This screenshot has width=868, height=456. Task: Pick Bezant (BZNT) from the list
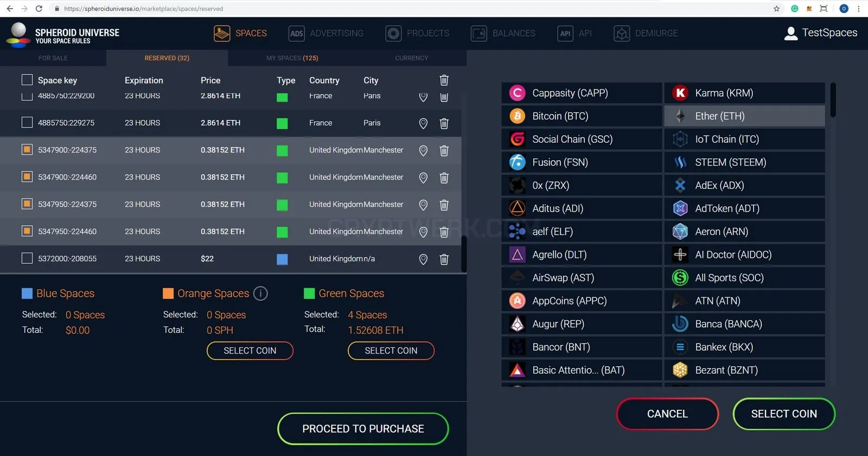744,370
